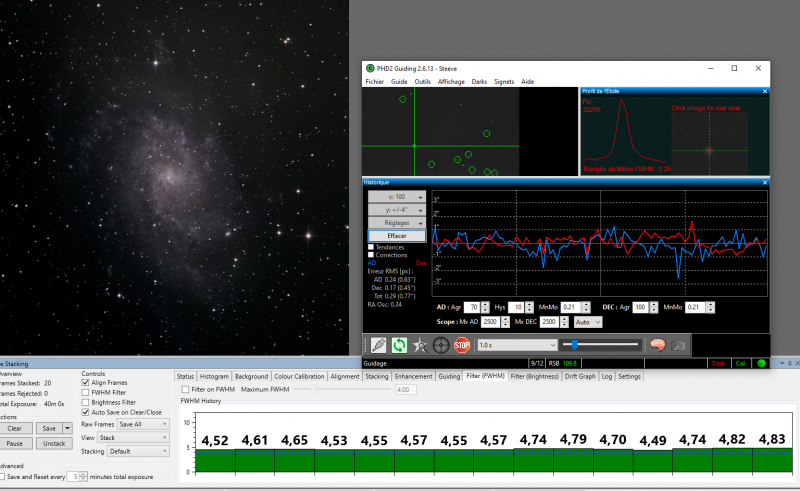Click the crosshair start guiding icon

(x=441, y=345)
